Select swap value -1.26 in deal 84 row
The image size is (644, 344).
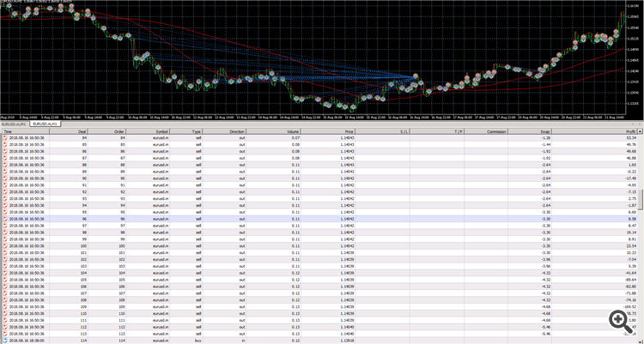546,138
